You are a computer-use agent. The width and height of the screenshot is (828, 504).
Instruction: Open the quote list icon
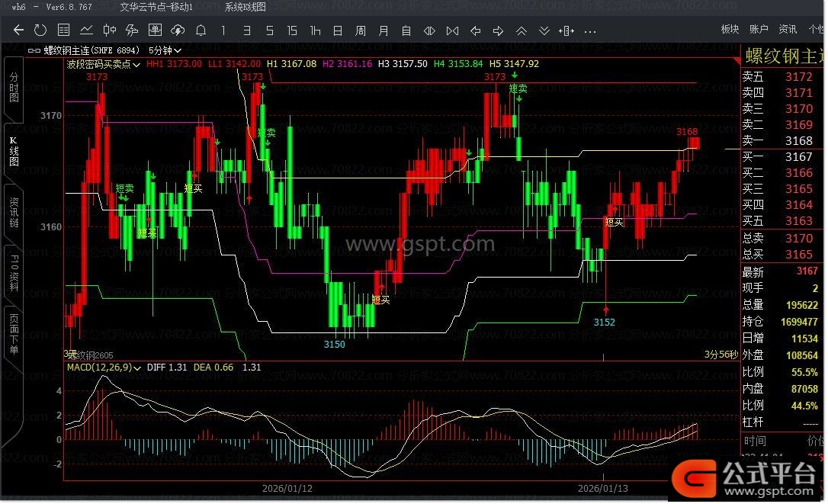tap(64, 30)
